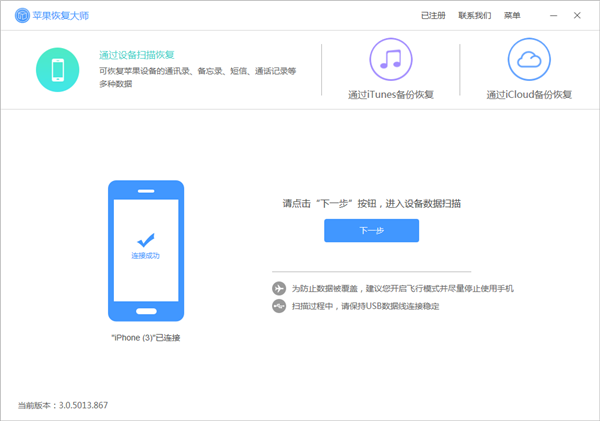The image size is (600, 421).
Task: Click the airplane mode tip icon
Action: tap(279, 288)
